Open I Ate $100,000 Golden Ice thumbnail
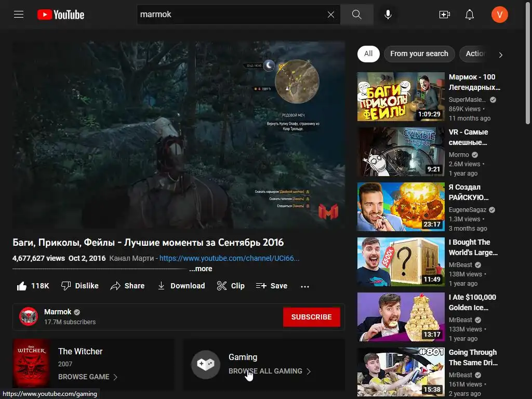532x399 pixels. pos(401,317)
